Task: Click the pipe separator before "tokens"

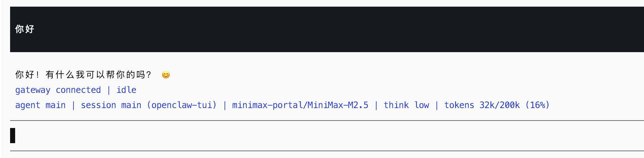Action: [x=437, y=105]
